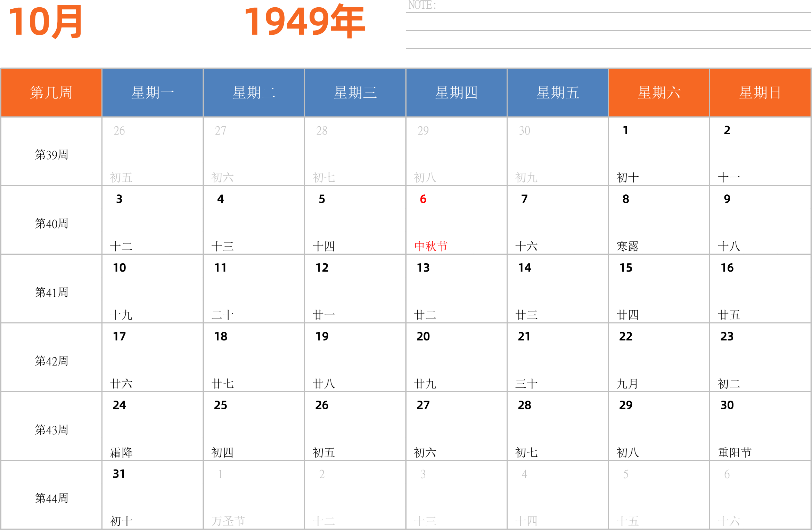812x530 pixels.
Task: Select the greyed 万圣节 cell
Action: pos(254,495)
